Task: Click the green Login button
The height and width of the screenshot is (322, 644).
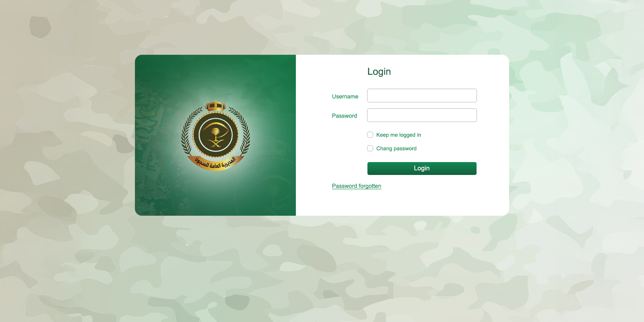Action: coord(422,169)
